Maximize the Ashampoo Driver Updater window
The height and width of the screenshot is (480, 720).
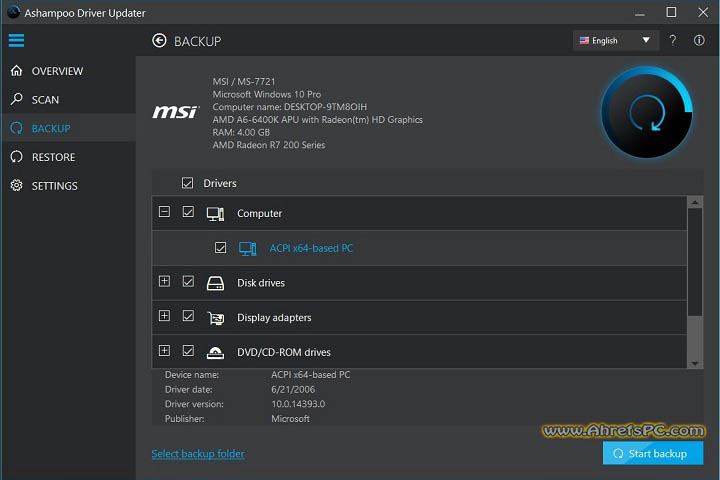[x=671, y=12]
